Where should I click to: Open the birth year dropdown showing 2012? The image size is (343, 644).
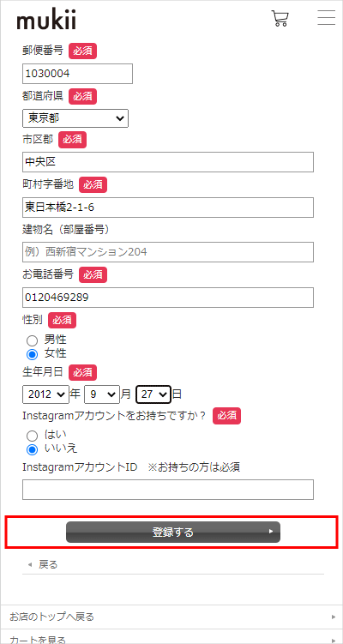[x=45, y=394]
